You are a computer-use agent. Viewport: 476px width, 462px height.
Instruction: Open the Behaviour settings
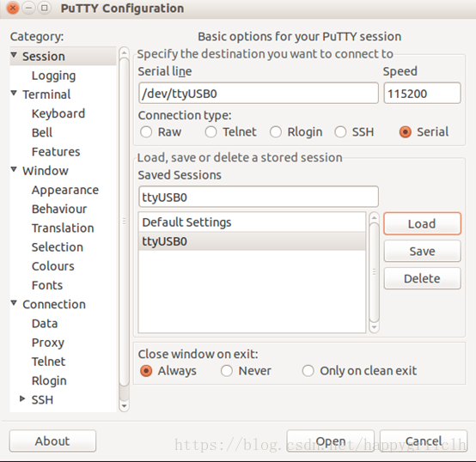click(59, 209)
